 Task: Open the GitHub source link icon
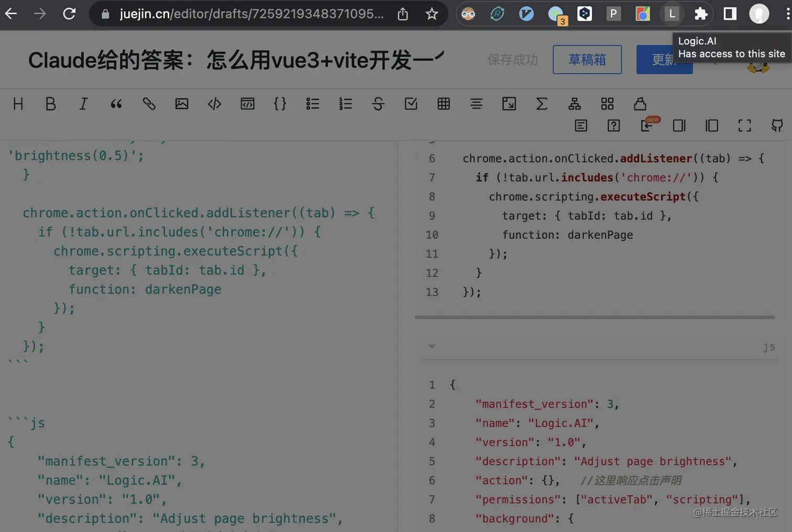(777, 126)
